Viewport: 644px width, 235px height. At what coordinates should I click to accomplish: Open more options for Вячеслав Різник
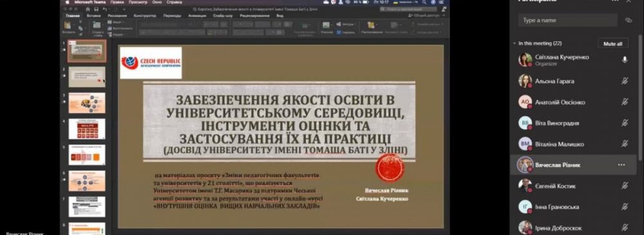click(x=621, y=165)
